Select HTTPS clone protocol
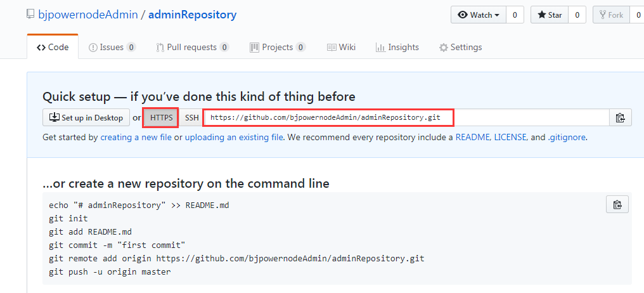Image resolution: width=644 pixels, height=293 pixels. tap(161, 118)
